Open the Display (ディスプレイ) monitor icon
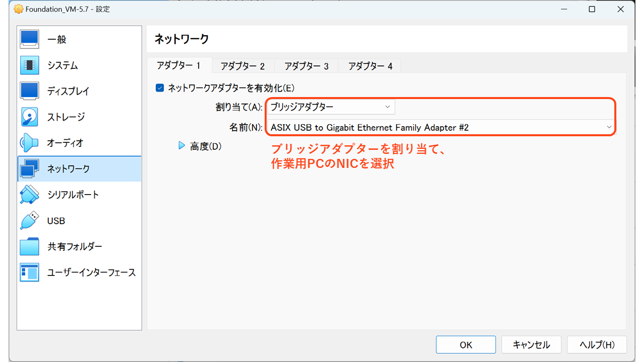 point(29,91)
